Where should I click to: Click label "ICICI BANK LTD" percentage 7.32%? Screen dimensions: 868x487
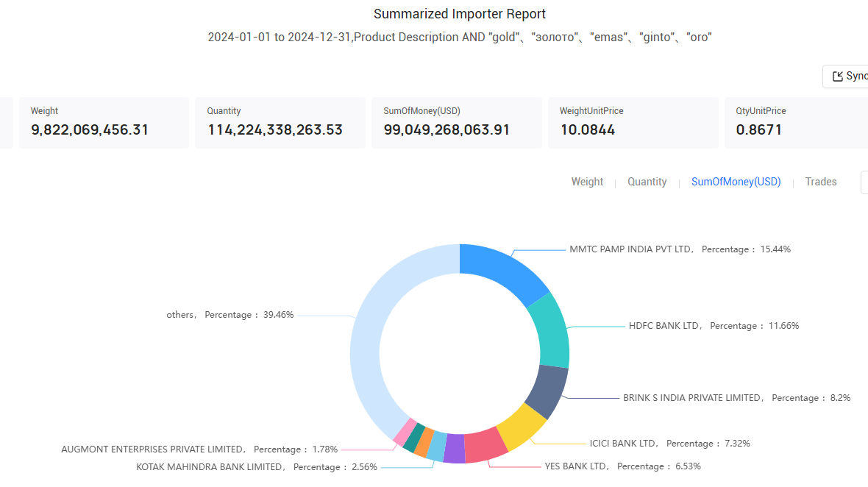(x=669, y=444)
